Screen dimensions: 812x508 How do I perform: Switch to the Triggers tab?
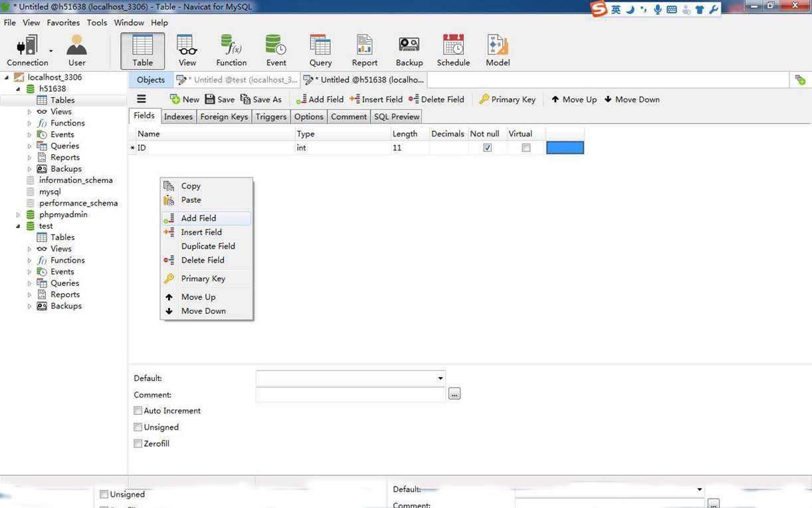coord(271,116)
